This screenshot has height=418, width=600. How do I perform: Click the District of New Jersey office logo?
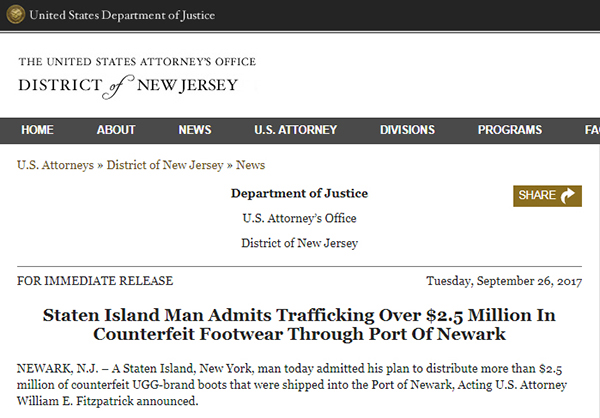137,76
